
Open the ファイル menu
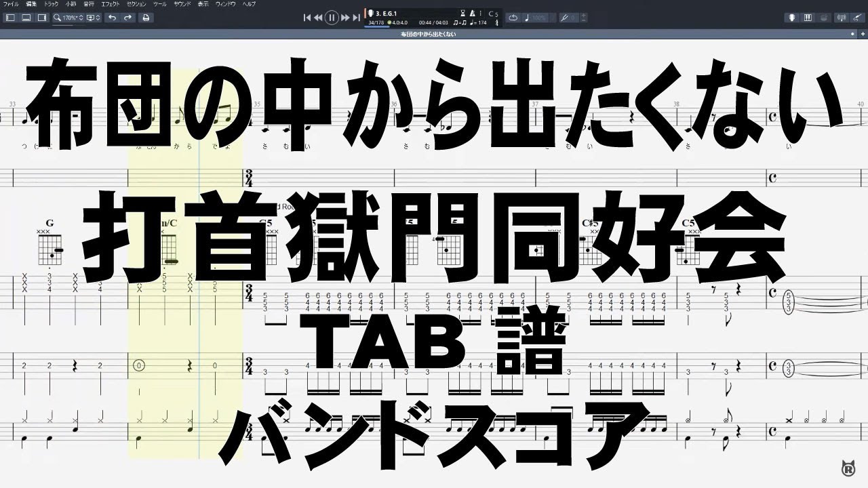(11, 4)
